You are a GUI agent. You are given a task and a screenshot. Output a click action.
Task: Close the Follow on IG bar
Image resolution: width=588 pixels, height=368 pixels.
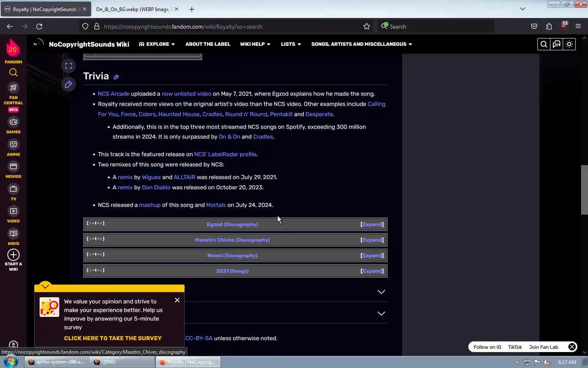point(572,347)
